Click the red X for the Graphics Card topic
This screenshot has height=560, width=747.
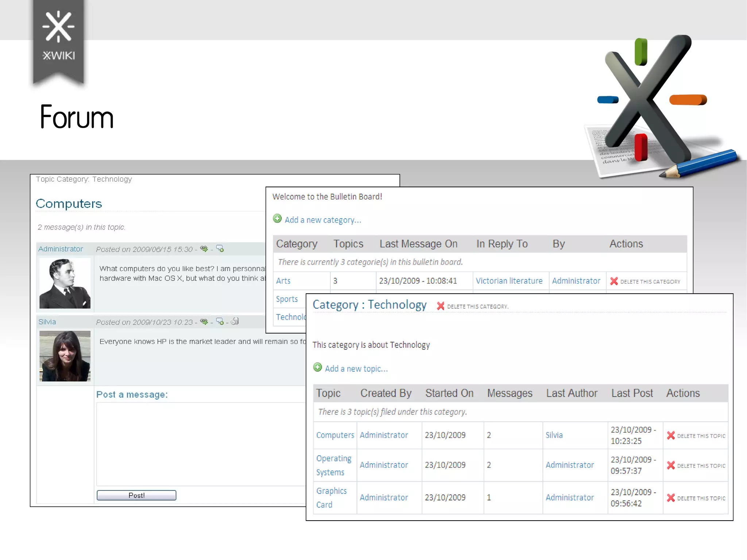click(x=671, y=498)
